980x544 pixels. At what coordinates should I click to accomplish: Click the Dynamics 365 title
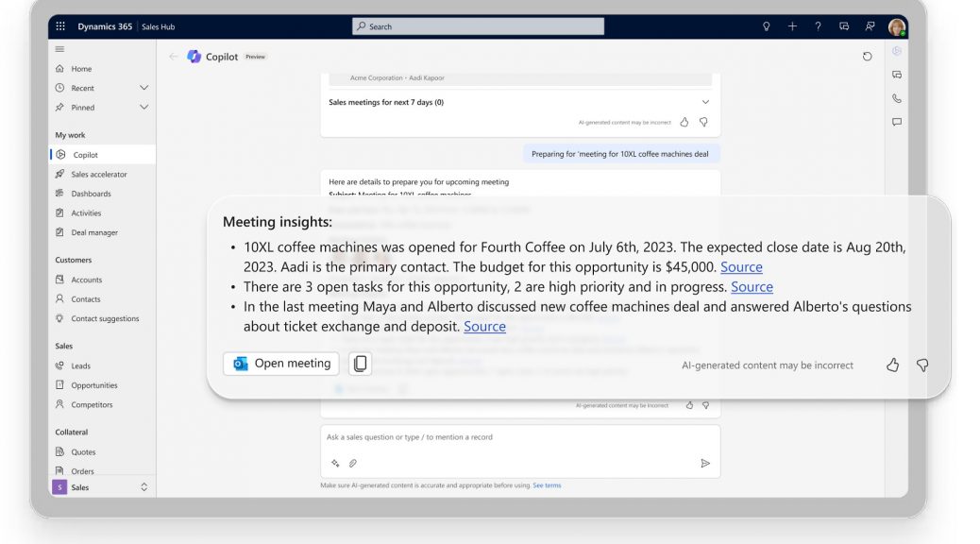105,26
